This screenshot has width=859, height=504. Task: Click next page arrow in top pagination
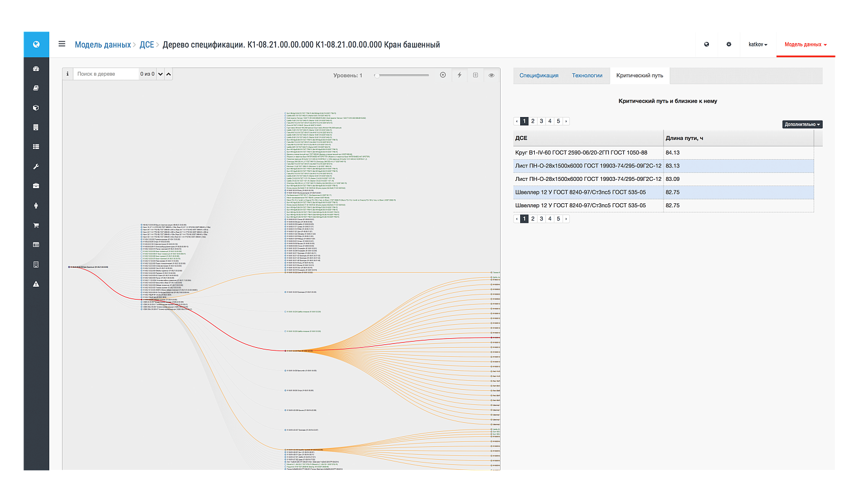(566, 121)
